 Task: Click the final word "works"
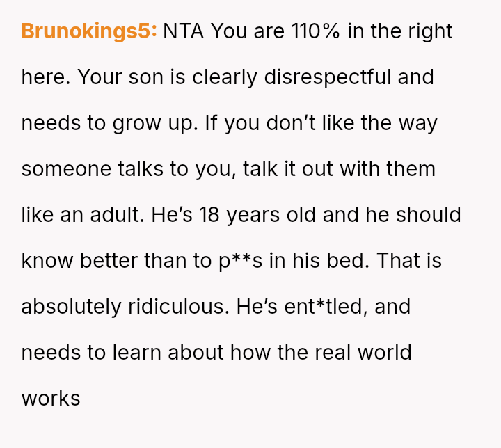[51, 399]
